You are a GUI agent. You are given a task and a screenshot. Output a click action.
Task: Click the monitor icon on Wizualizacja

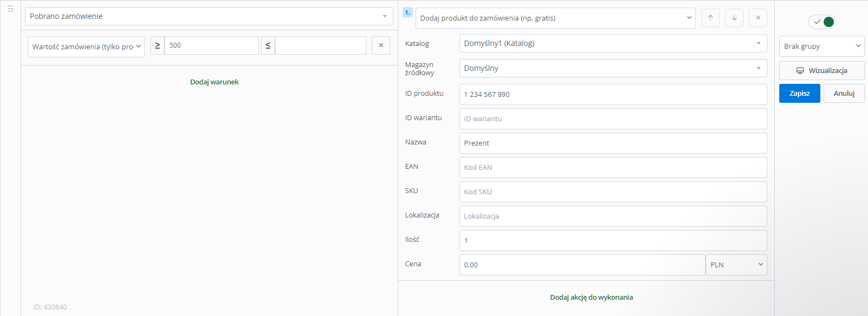pyautogui.click(x=800, y=71)
